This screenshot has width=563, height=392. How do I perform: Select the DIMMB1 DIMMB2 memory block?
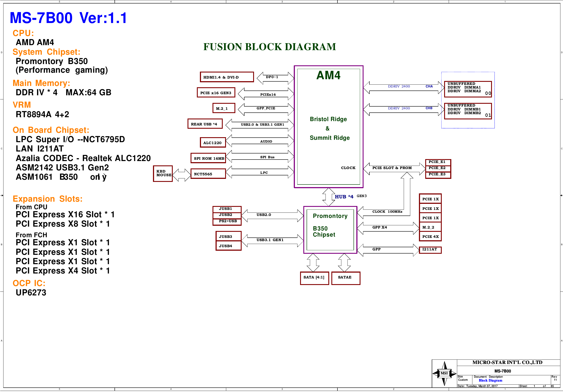click(x=468, y=111)
